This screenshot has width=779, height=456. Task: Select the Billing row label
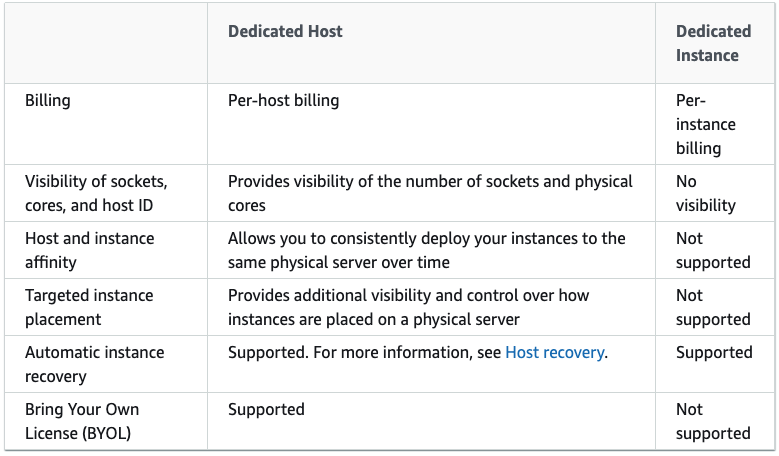[48, 101]
